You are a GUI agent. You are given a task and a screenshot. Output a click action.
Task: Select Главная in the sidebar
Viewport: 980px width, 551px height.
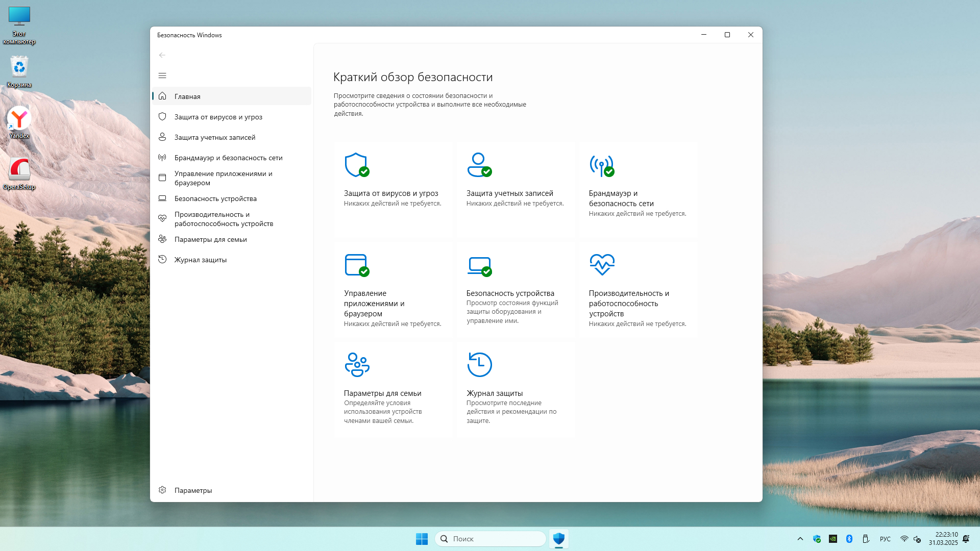tap(187, 96)
